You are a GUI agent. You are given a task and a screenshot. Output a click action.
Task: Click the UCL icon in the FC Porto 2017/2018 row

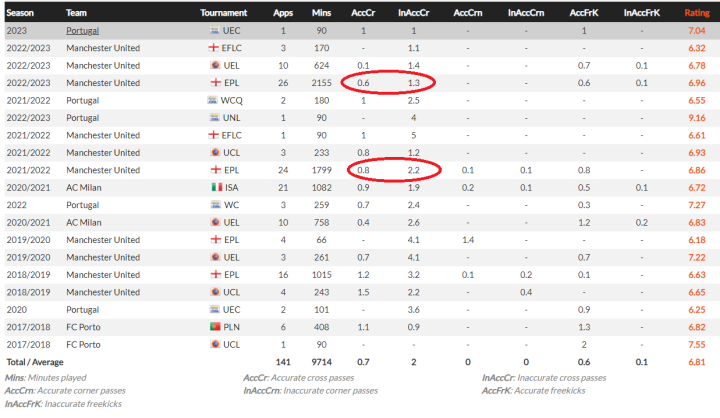tap(213, 344)
